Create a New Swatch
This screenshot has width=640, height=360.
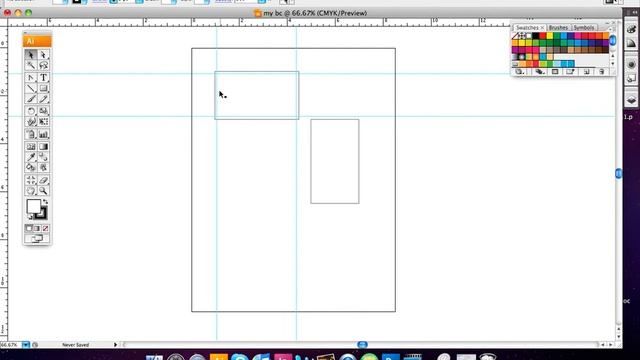pyautogui.click(x=587, y=72)
